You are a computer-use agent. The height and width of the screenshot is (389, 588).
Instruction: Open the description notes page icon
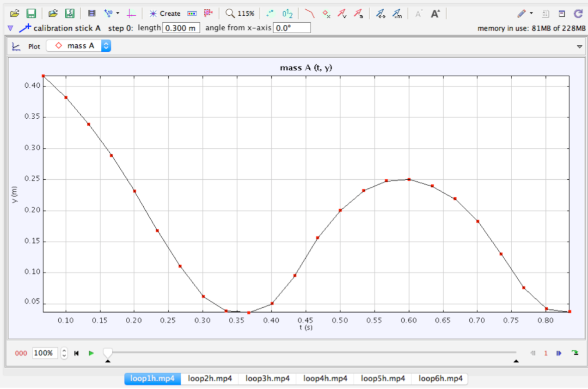[545, 13]
